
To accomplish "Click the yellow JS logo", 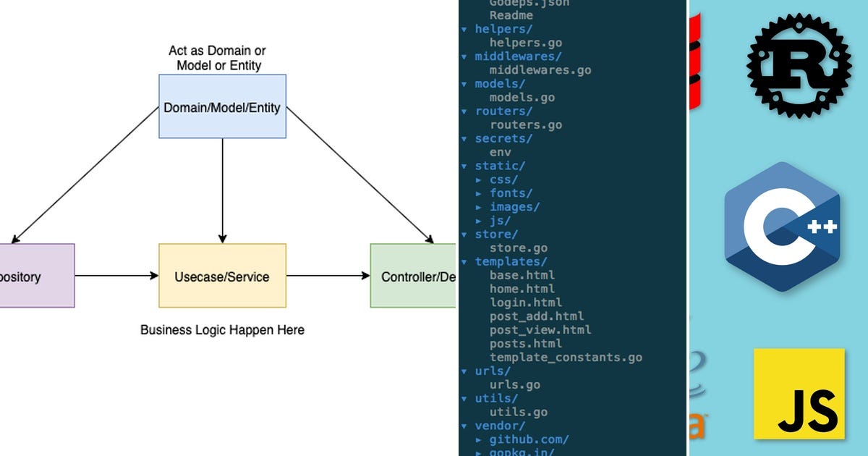I will point(799,394).
